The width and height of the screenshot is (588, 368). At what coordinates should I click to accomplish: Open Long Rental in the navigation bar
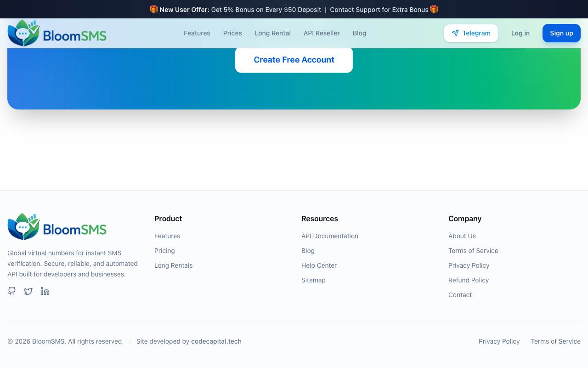pyautogui.click(x=273, y=33)
